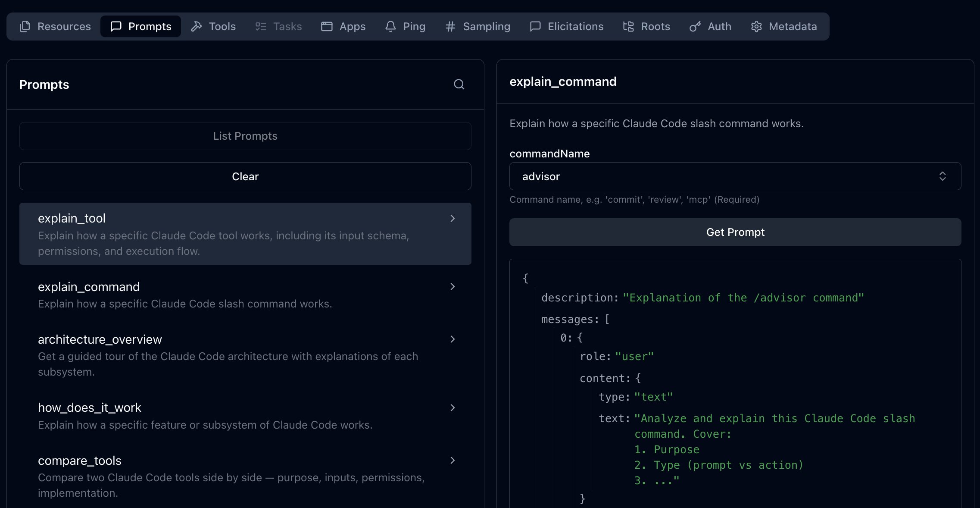980x508 pixels.
Task: Click the bell icon for Ping
Action: coord(390,27)
